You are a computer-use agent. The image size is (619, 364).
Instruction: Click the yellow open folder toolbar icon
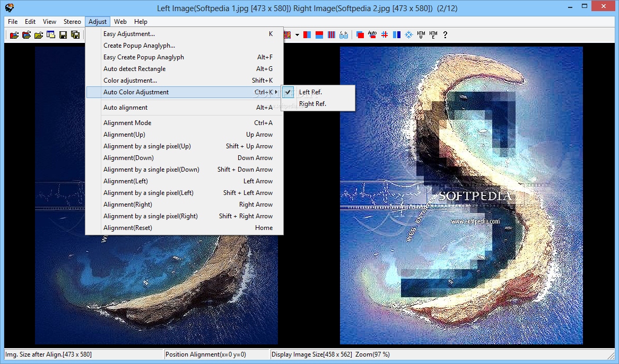coord(39,34)
